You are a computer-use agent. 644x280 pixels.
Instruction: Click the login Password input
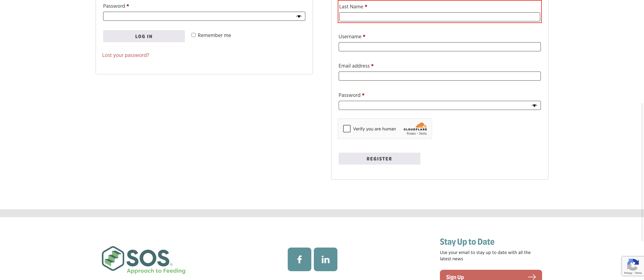tap(197, 16)
